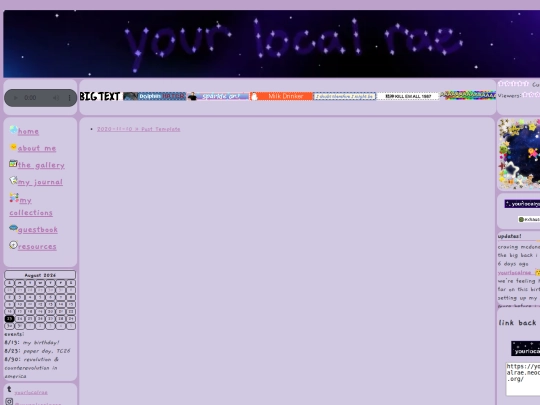Viewport: 540px width, 405px height.
Task: Click the smiley icon beside about me
Action: [13, 147]
